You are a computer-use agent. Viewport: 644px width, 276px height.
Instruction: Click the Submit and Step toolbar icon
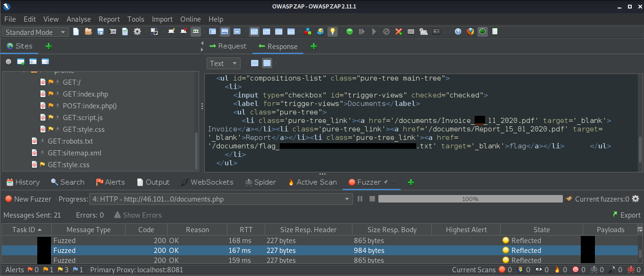pos(362,32)
